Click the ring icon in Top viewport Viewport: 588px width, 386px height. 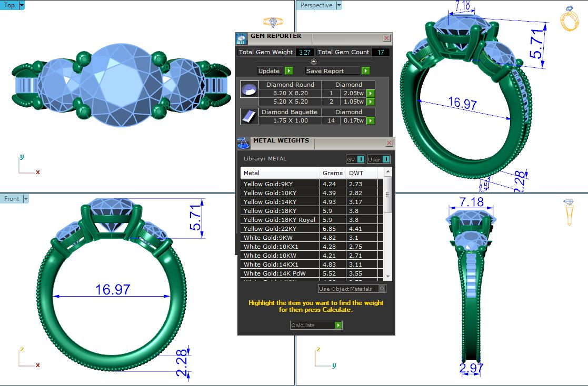(x=273, y=22)
